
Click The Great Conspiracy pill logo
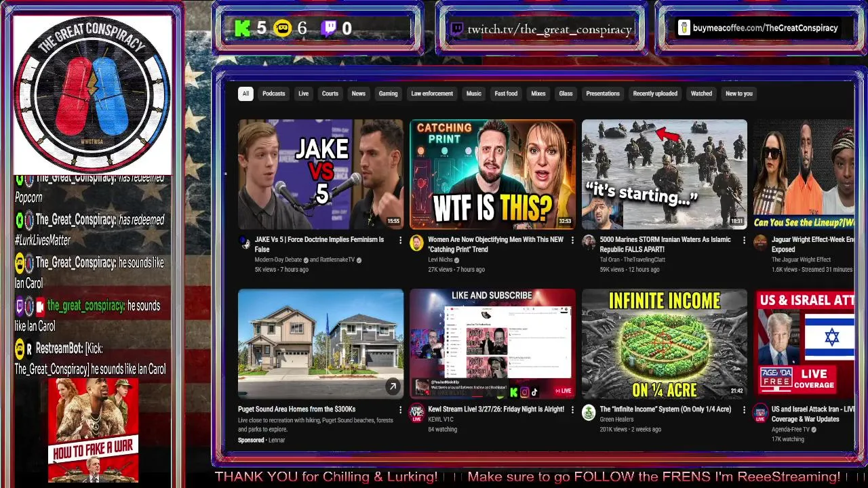92,95
